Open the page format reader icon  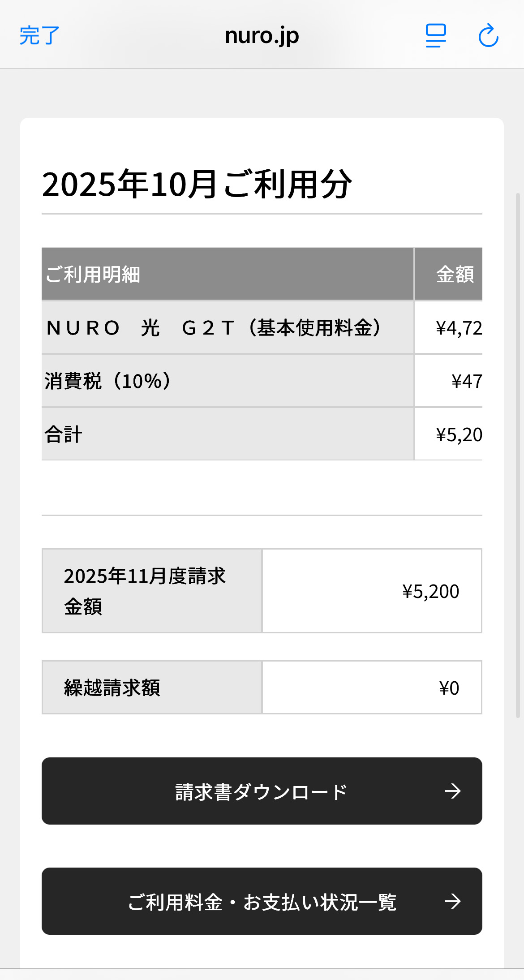(436, 35)
